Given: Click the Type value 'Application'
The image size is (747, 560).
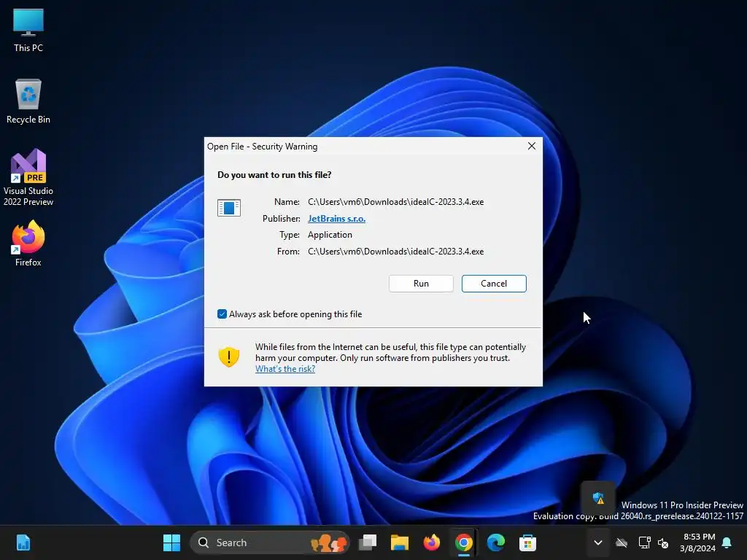Looking at the screenshot, I should tap(330, 235).
